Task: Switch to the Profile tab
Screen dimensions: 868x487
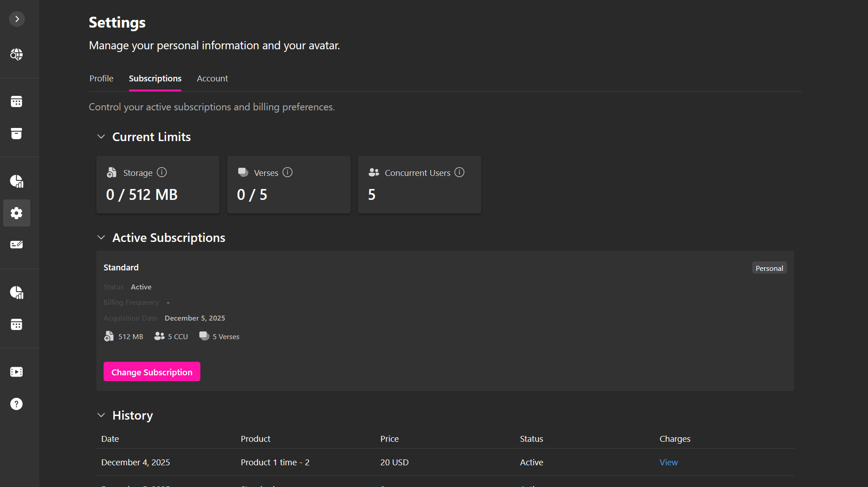Action: (x=101, y=78)
